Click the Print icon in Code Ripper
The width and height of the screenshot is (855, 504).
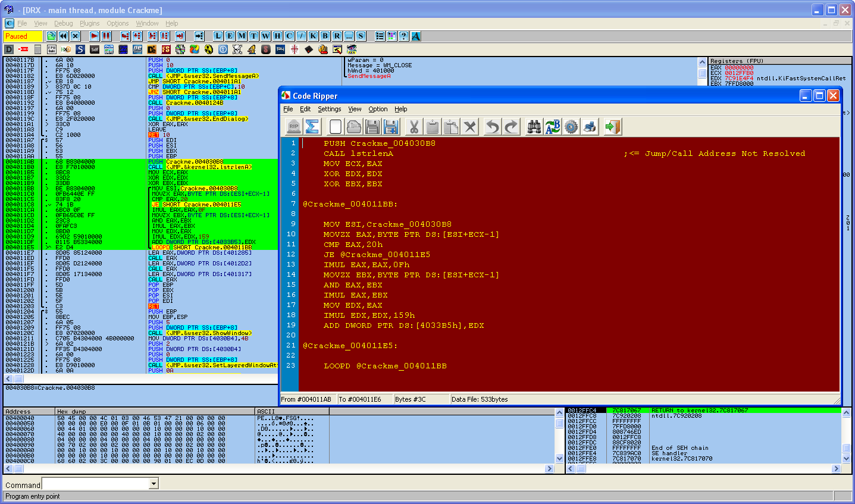pos(590,126)
